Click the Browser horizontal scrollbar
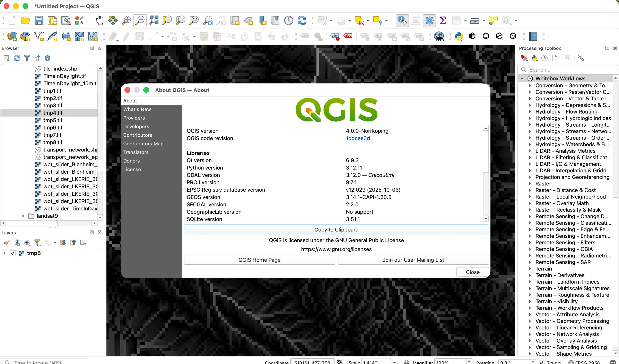Screen dimensions: 619x364 (x=49, y=223)
